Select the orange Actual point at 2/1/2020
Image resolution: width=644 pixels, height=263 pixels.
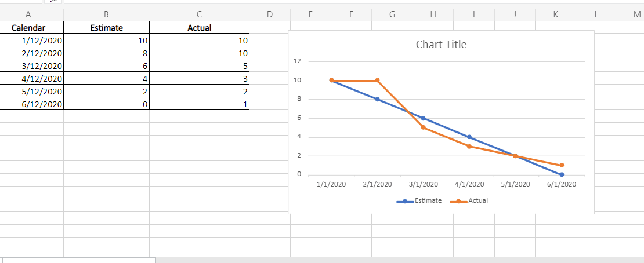pos(378,81)
